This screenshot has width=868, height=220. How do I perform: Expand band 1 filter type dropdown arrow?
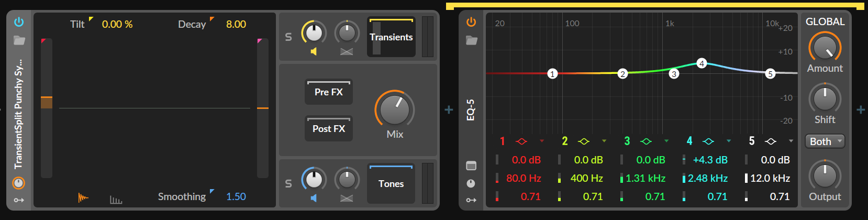(x=542, y=141)
